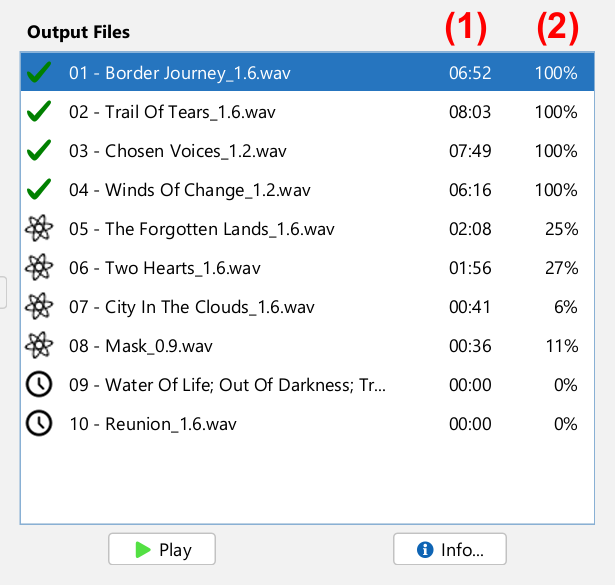Image resolution: width=615 pixels, height=585 pixels.
Task: Click the processing icon next to Mask_0.9.wav
Action: (39, 346)
